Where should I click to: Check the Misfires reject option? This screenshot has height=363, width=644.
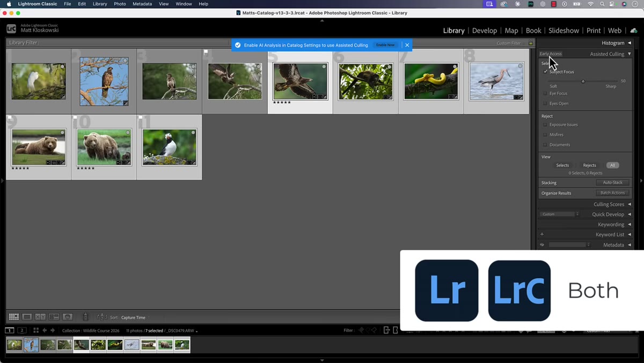pos(545,135)
